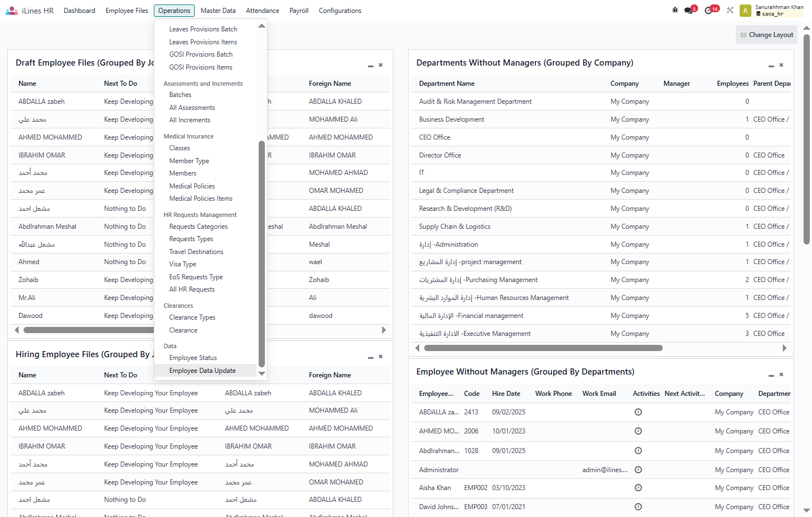This screenshot has height=517, width=812.
Task: Open the Attendance menu
Action: (x=263, y=11)
